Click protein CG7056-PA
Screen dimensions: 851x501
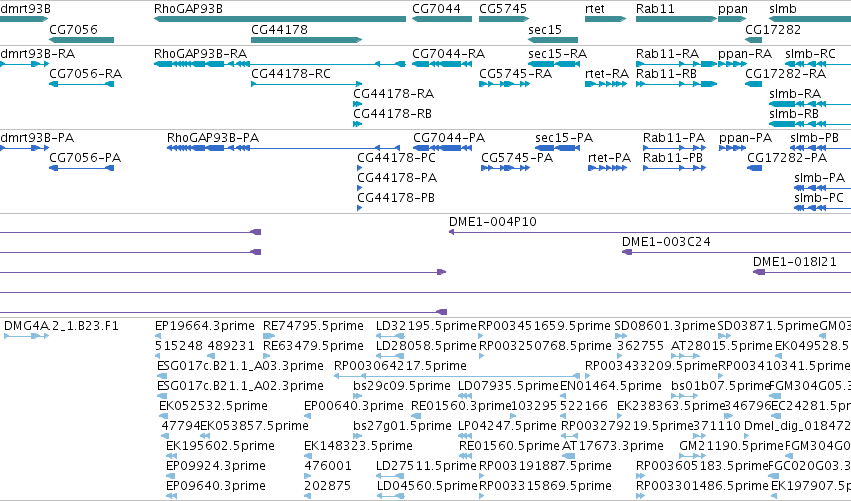[x=81, y=168]
